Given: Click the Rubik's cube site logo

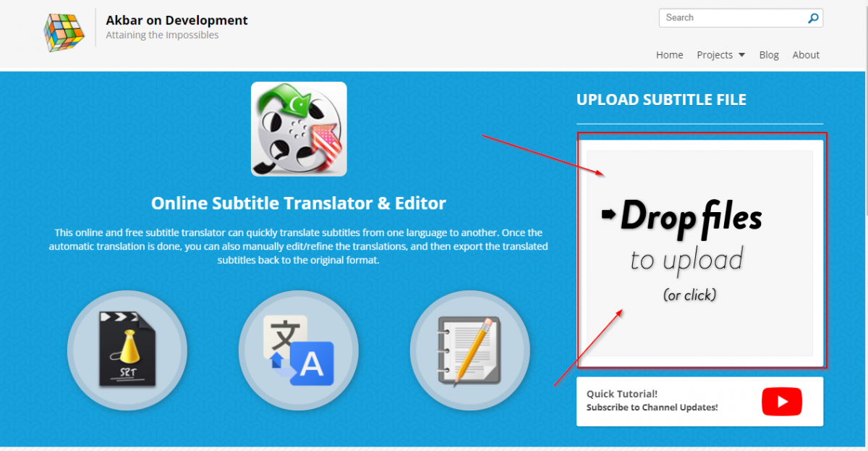Looking at the screenshot, I should (64, 31).
